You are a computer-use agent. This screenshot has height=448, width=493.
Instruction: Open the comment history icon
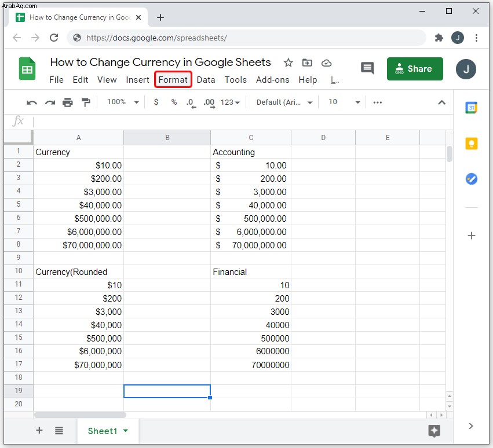coord(367,68)
